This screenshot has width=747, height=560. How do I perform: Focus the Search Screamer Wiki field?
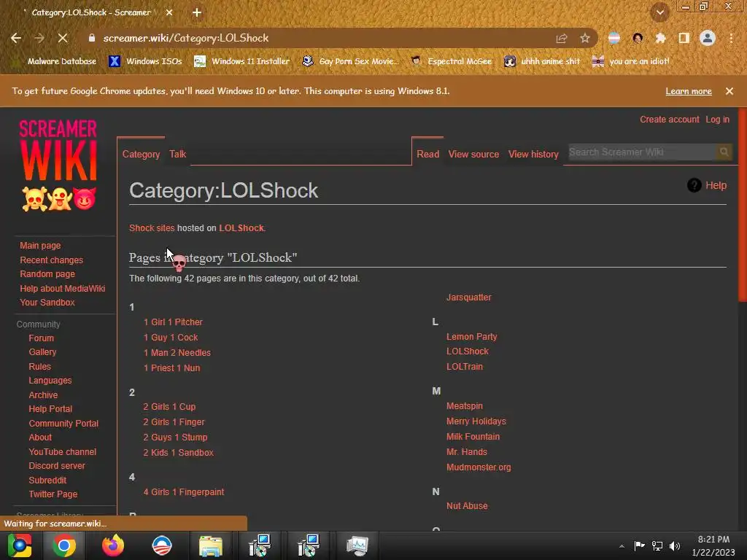pyautogui.click(x=642, y=152)
